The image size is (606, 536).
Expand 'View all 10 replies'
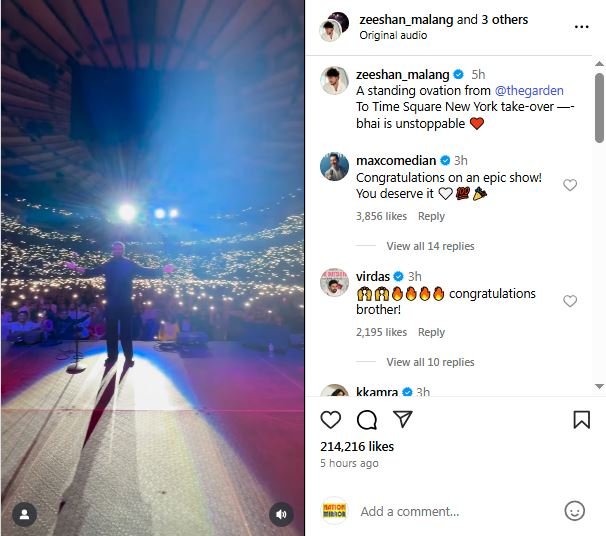[430, 362]
